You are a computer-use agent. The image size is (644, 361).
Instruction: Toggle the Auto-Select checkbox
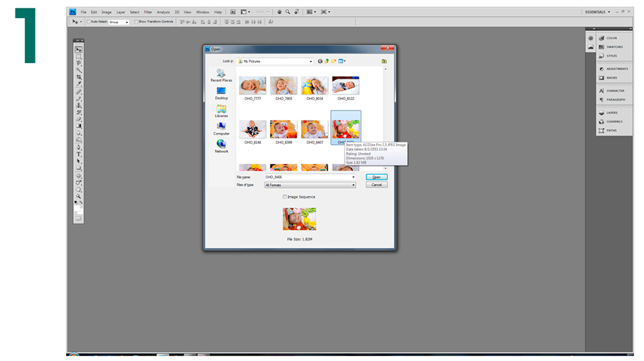coord(88,21)
